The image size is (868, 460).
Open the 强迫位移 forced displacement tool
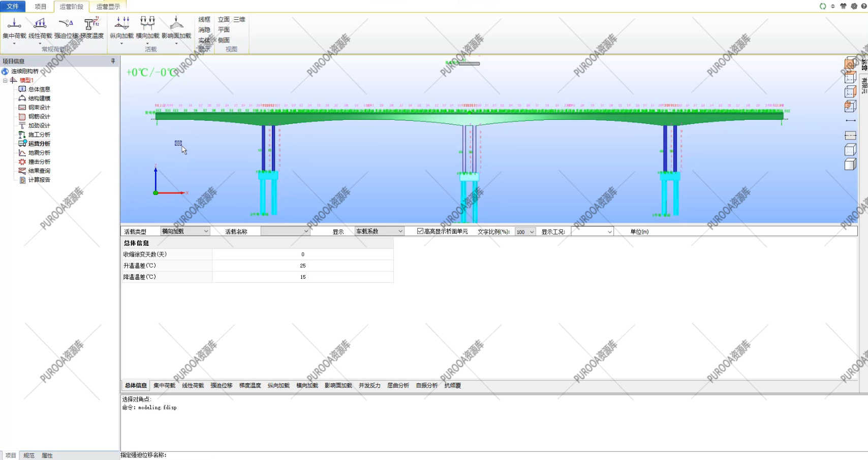click(x=66, y=28)
